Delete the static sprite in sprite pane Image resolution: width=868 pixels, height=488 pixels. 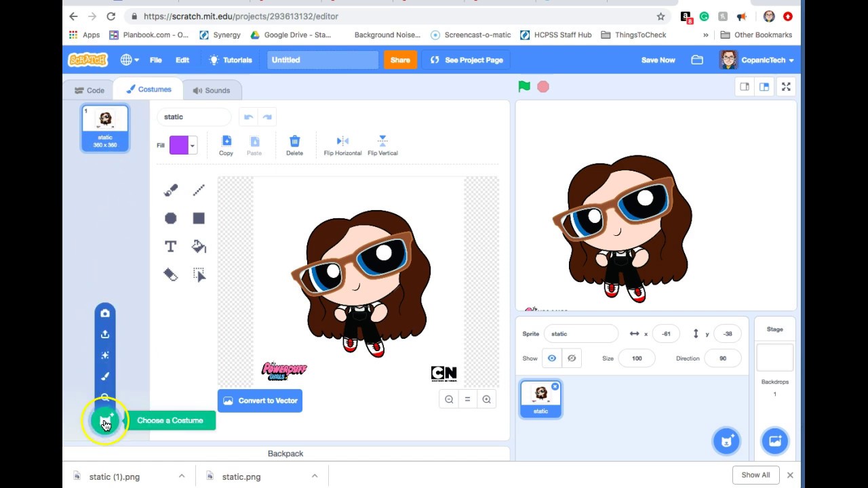coord(555,386)
